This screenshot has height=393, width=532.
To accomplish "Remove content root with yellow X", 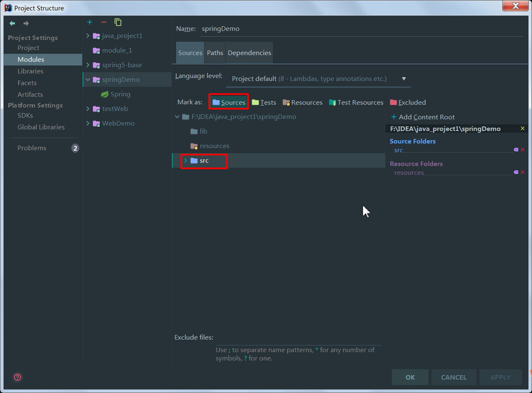I will pyautogui.click(x=522, y=128).
